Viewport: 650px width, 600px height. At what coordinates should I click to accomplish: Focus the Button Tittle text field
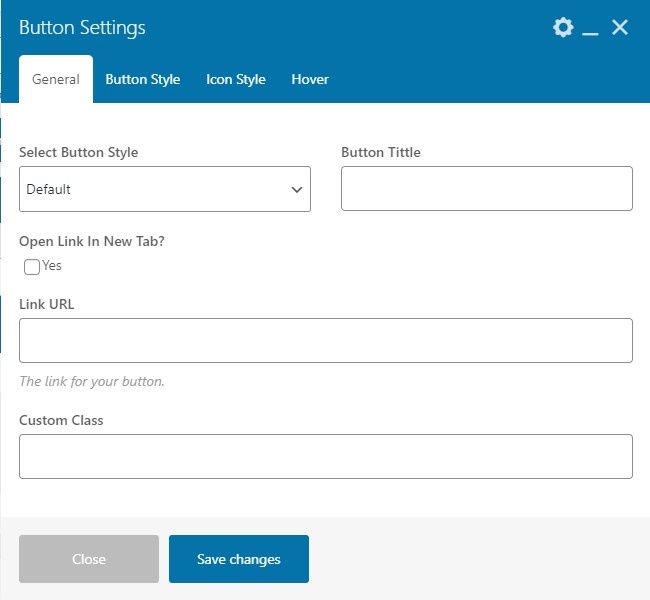[x=486, y=189]
